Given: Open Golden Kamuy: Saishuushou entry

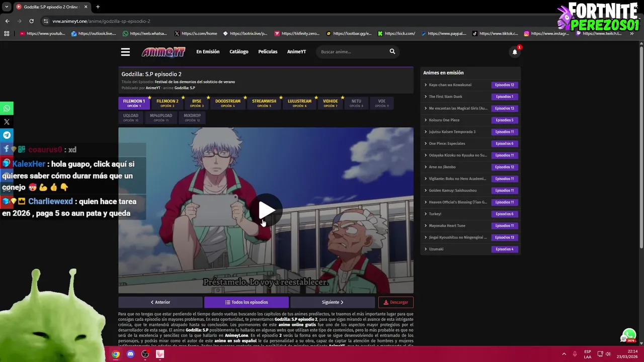Looking at the screenshot, I should (x=453, y=191).
